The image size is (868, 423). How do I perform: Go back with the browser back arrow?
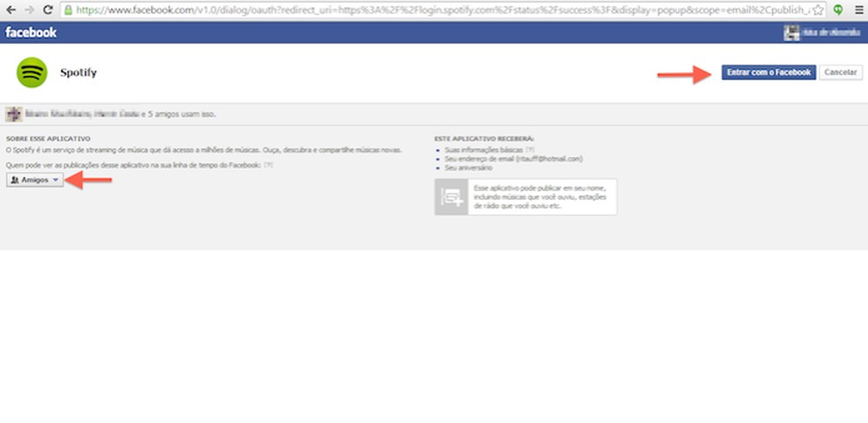point(11,10)
